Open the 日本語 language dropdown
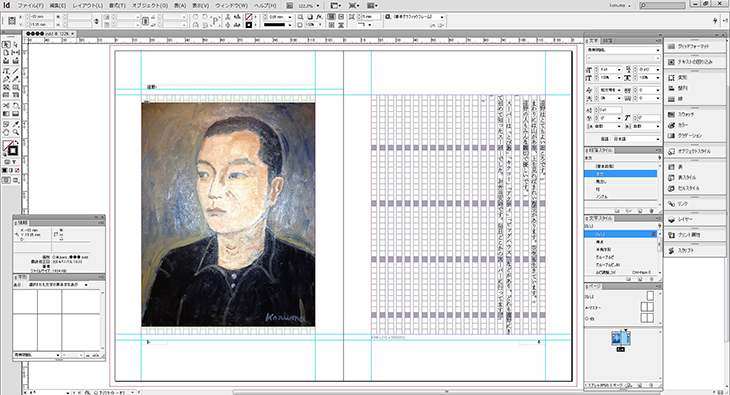 (636, 139)
